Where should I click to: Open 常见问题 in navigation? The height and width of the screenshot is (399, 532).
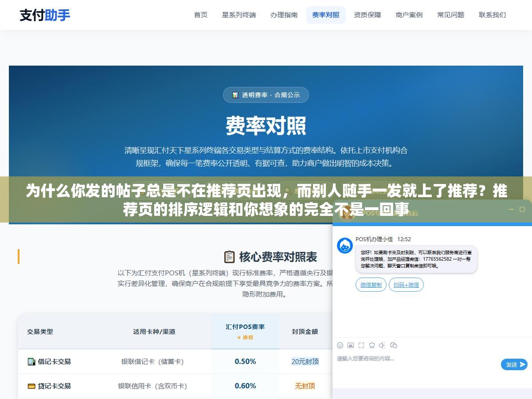(x=451, y=15)
